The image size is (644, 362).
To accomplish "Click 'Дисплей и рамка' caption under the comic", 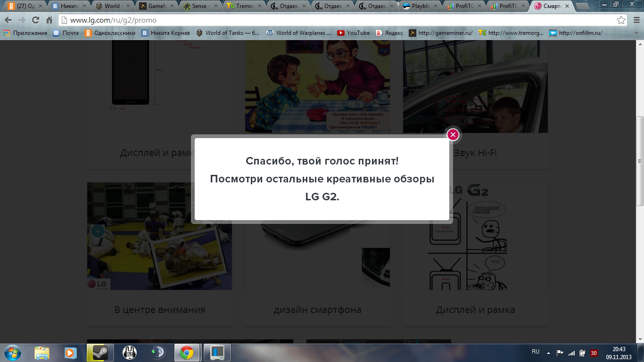I will click(475, 310).
